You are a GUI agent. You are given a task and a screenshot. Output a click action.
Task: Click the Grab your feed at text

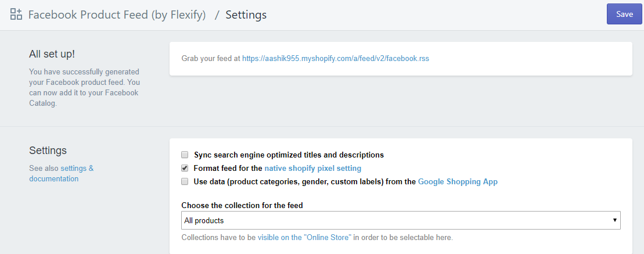pyautogui.click(x=211, y=58)
